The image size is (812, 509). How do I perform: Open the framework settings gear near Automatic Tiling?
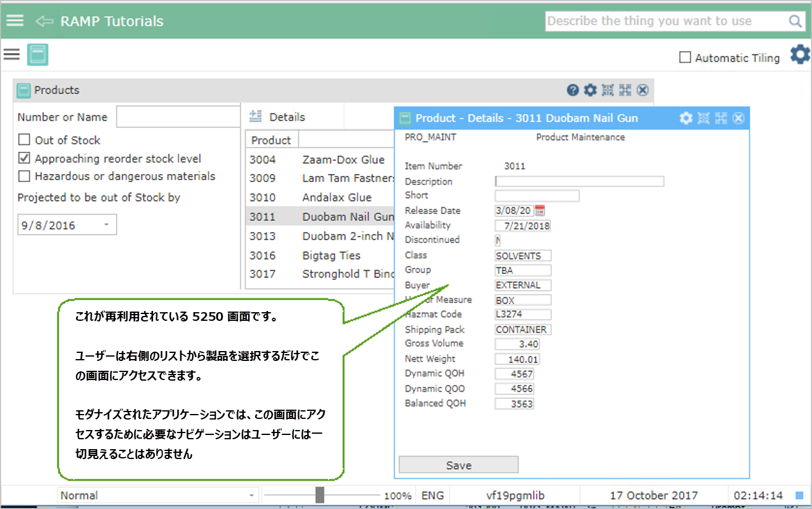coord(800,54)
